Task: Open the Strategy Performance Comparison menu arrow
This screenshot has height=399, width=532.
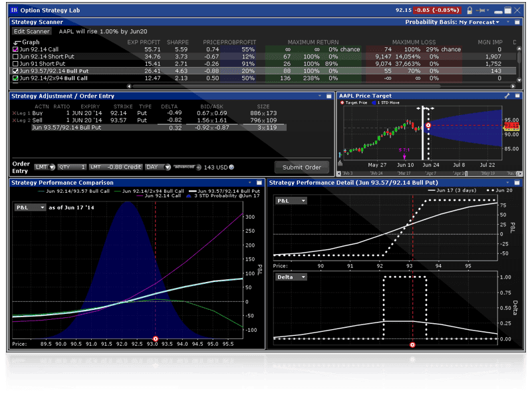Action: coord(250,182)
